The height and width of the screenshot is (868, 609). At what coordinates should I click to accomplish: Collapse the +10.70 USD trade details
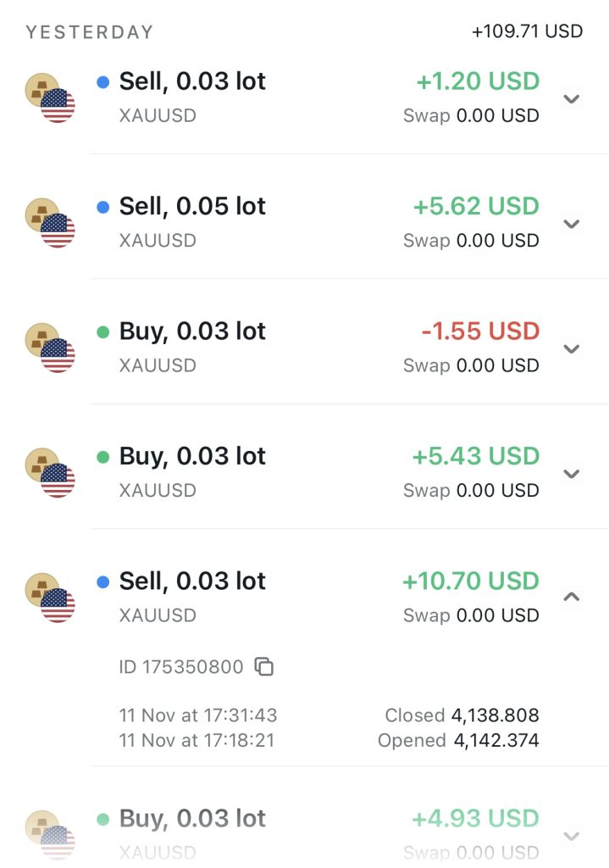pyautogui.click(x=572, y=597)
